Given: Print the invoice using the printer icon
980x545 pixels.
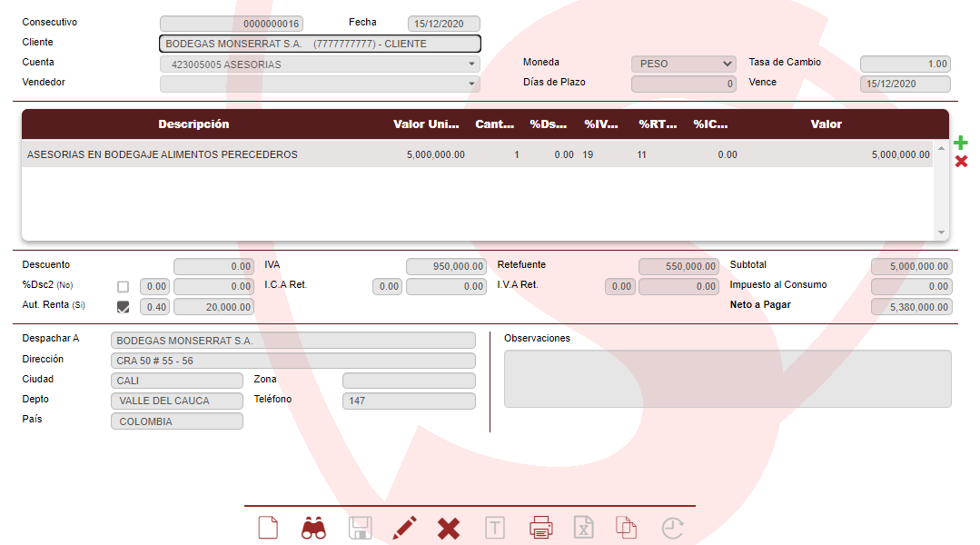Looking at the screenshot, I should click(x=540, y=528).
